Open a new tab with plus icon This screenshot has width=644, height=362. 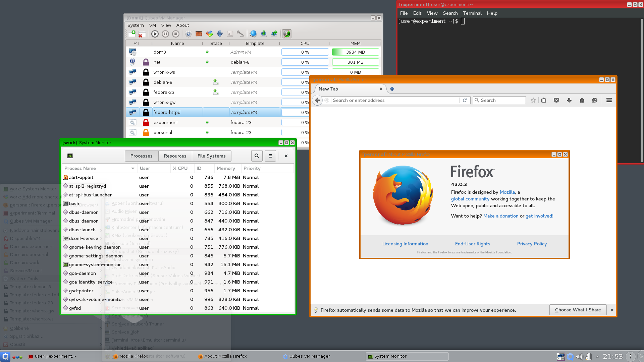[392, 89]
